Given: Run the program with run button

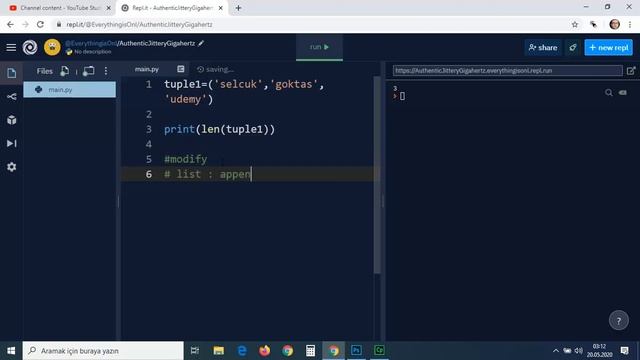Looking at the screenshot, I should point(319,47).
